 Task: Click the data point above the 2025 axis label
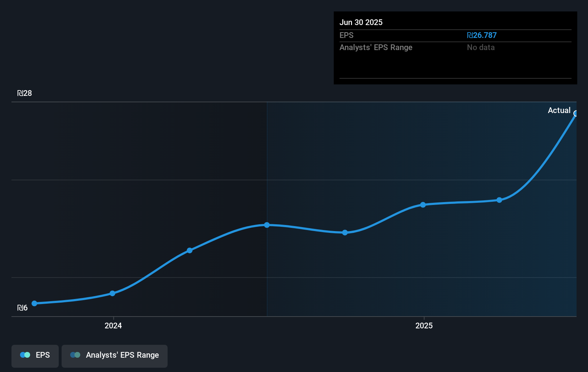(423, 205)
